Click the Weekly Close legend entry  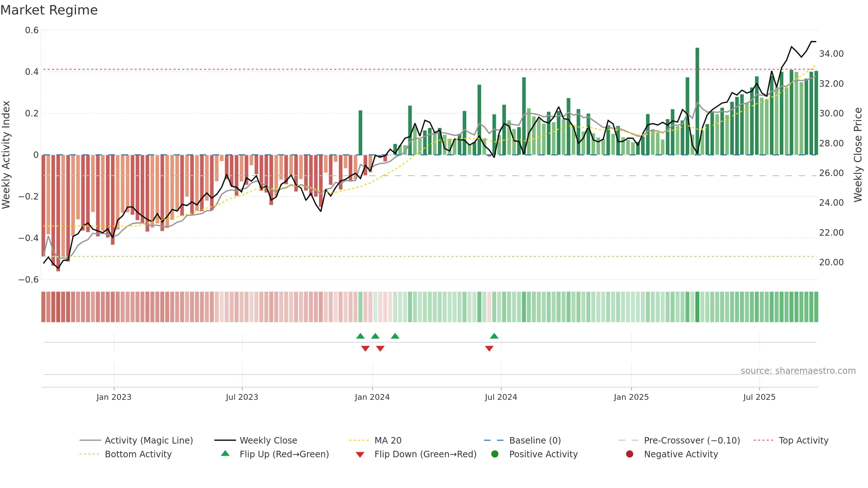point(256,440)
